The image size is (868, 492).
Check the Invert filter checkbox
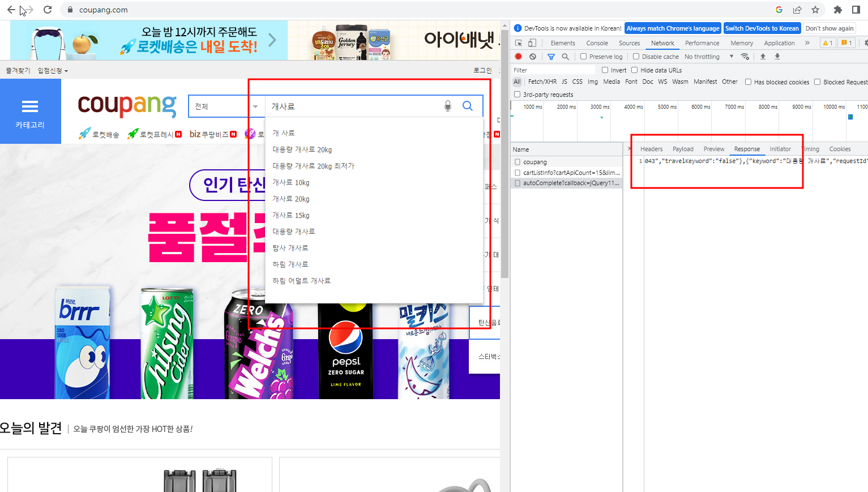(605, 70)
